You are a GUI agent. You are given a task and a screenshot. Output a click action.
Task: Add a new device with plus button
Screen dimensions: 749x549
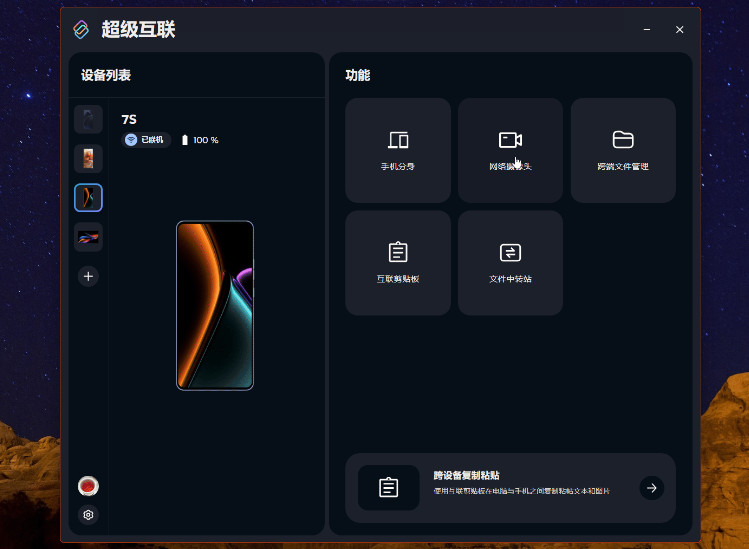(88, 276)
